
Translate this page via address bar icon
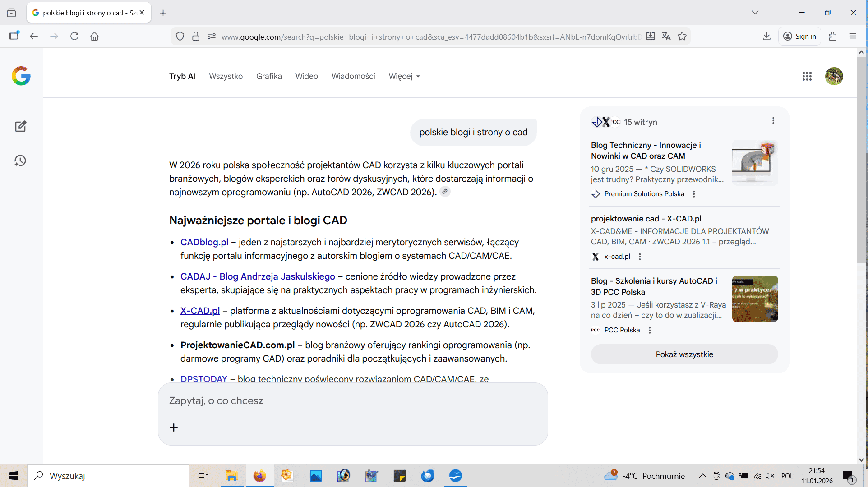click(x=666, y=37)
